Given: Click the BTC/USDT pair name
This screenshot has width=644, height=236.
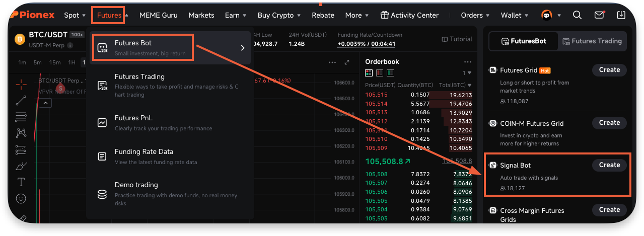Looking at the screenshot, I should (x=48, y=35).
